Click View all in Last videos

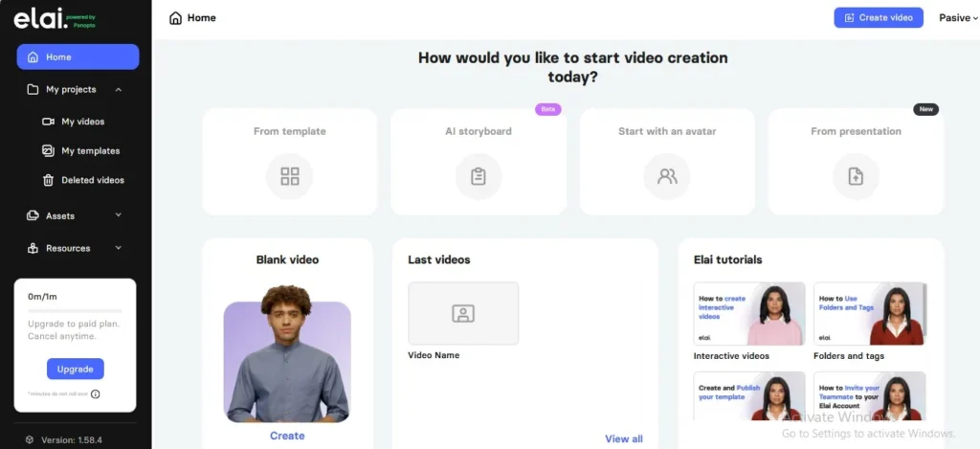(624, 439)
